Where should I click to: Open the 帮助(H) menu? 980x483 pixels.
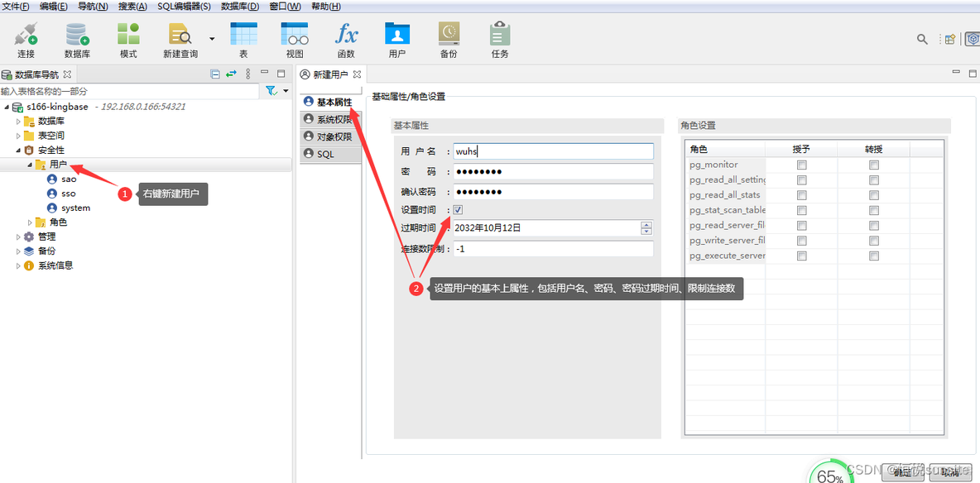coord(325,7)
